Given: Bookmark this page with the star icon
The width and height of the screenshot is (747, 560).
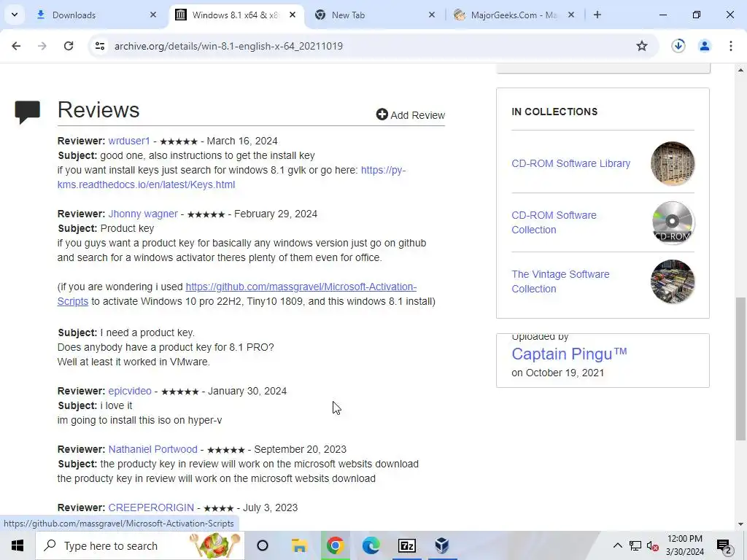Looking at the screenshot, I should [642, 46].
